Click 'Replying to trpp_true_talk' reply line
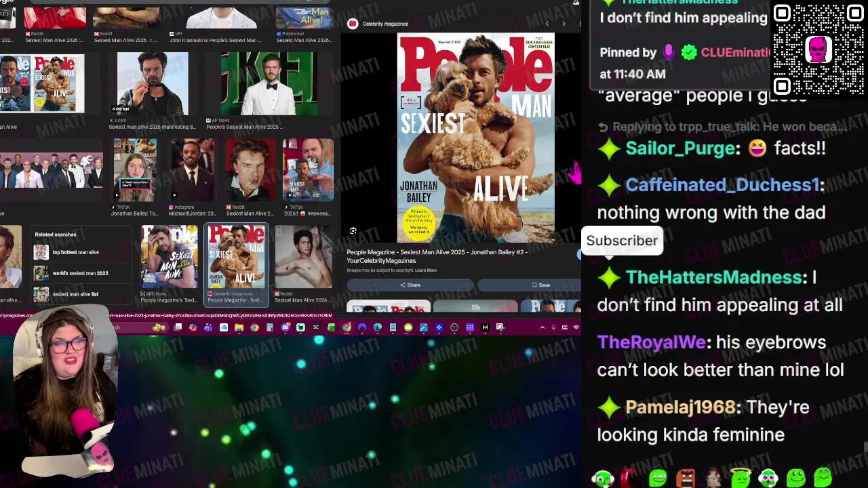The height and width of the screenshot is (488, 868). click(x=722, y=127)
